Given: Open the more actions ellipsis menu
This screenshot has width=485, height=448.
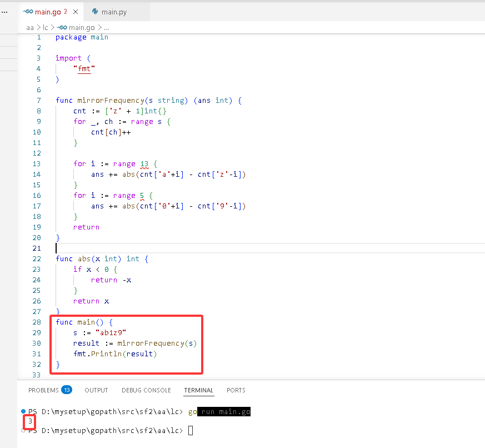Looking at the screenshot, I should pyautogui.click(x=4, y=12).
